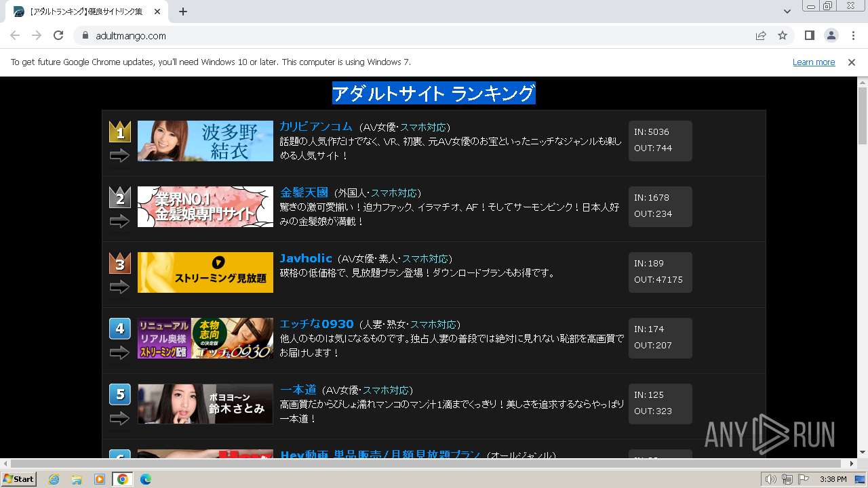This screenshot has height=488, width=868.
Task: Click the 鈴木さとみ banner thumbnail
Action: (205, 404)
